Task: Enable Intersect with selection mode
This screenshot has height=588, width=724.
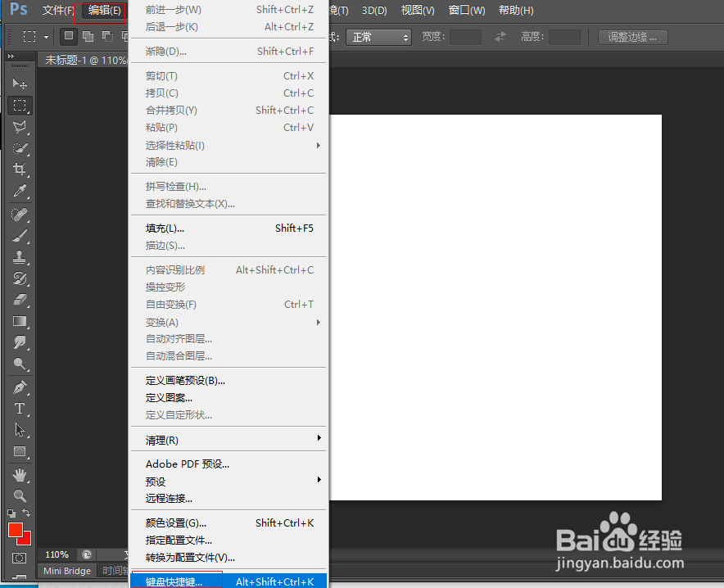Action: coord(126,36)
